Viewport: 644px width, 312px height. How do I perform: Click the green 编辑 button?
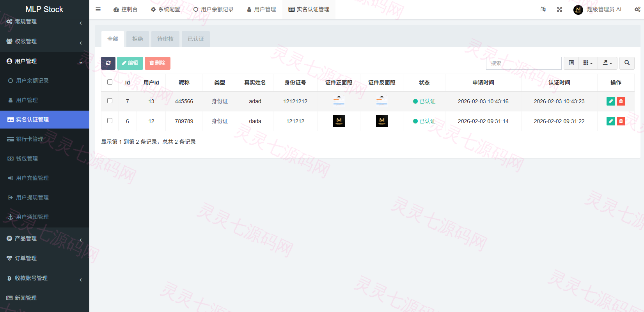pos(130,63)
